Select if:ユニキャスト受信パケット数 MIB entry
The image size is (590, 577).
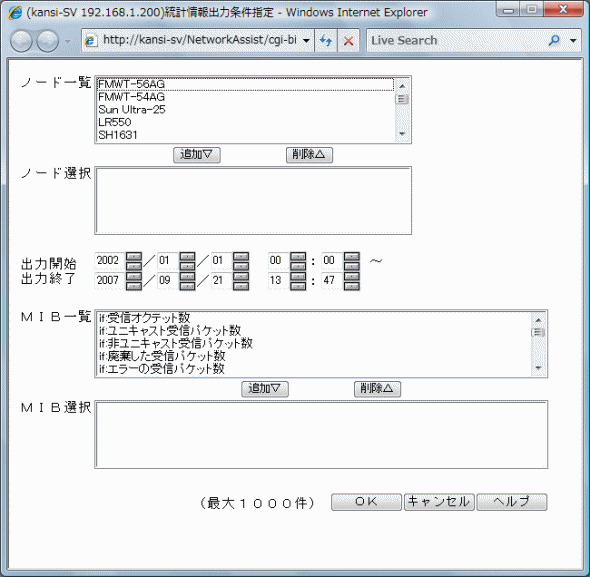pyautogui.click(x=313, y=331)
